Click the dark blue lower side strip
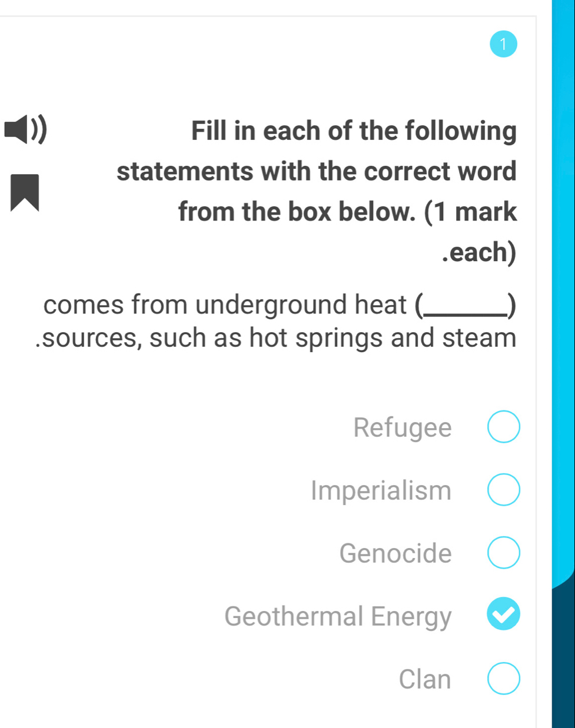This screenshot has height=728, width=575. click(x=563, y=659)
